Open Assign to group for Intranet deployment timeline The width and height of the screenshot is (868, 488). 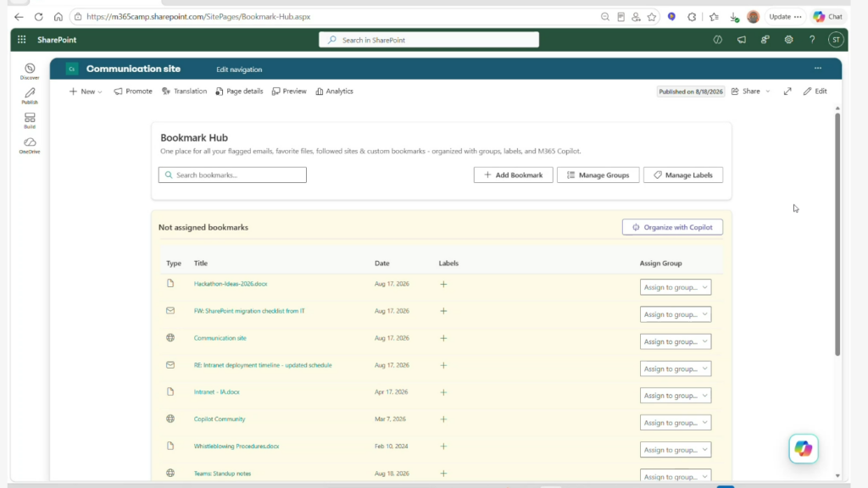tap(676, 369)
